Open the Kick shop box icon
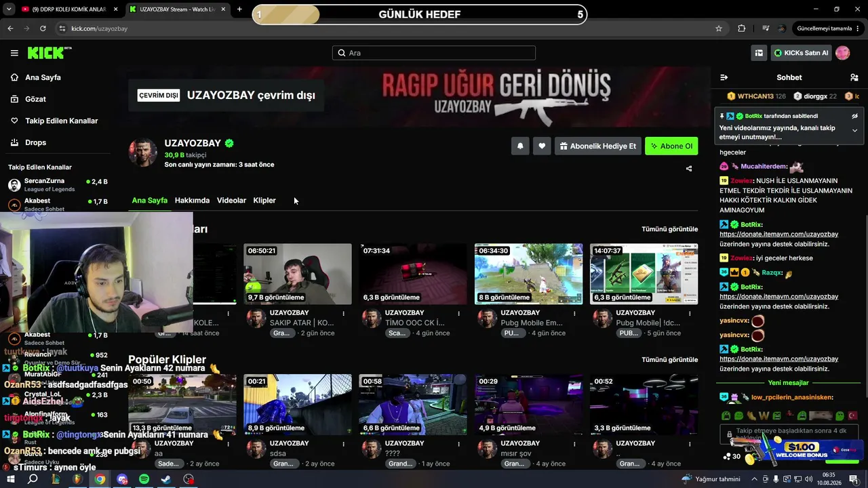This screenshot has height=488, width=868. pos(759,53)
